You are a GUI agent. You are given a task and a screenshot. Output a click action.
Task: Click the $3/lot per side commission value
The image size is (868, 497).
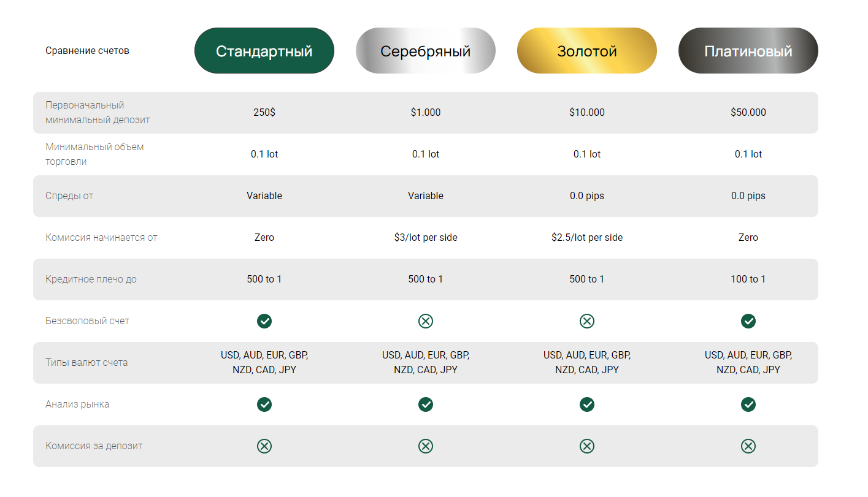pos(426,238)
